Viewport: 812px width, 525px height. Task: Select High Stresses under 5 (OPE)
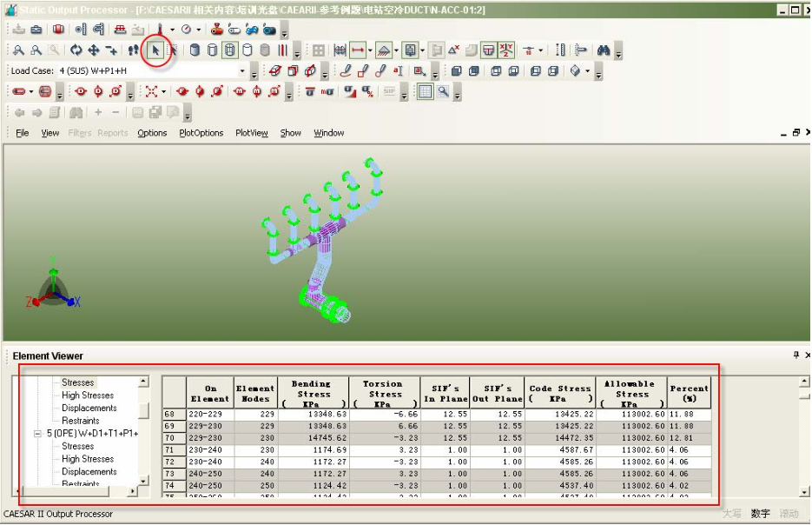[87, 459]
